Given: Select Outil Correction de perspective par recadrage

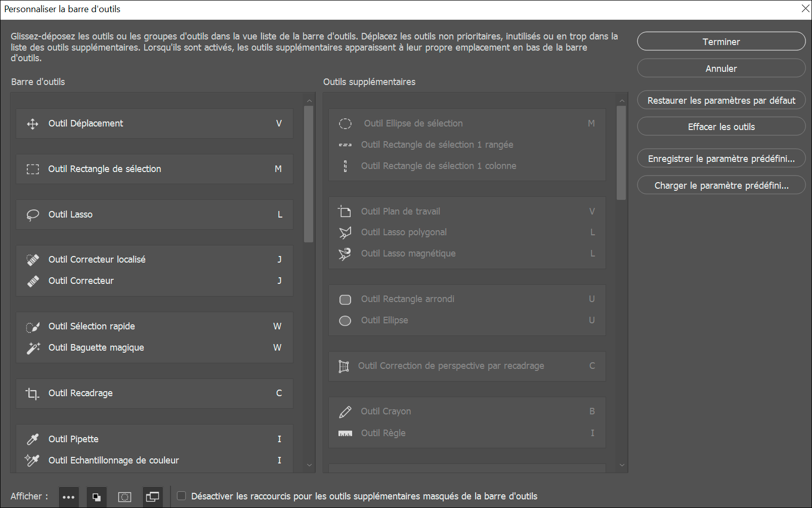Looking at the screenshot, I should (451, 366).
